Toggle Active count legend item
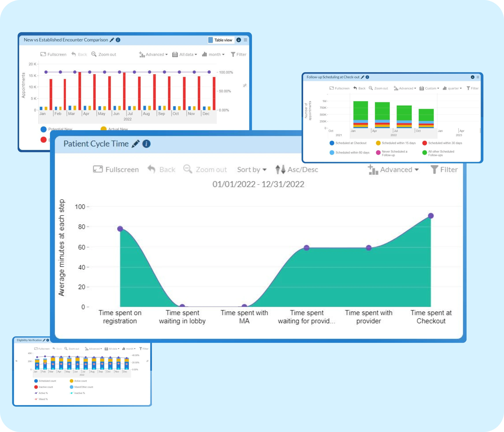 [78, 381]
